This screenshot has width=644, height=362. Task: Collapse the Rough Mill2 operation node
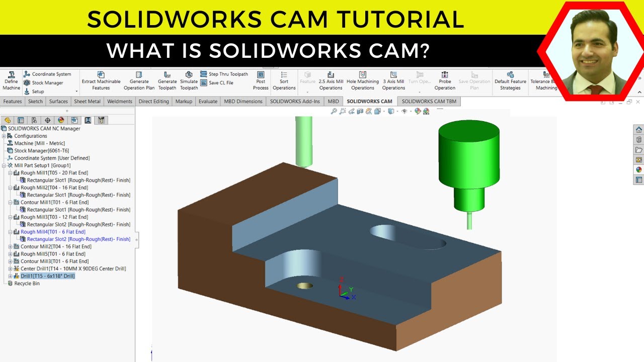tap(11, 188)
